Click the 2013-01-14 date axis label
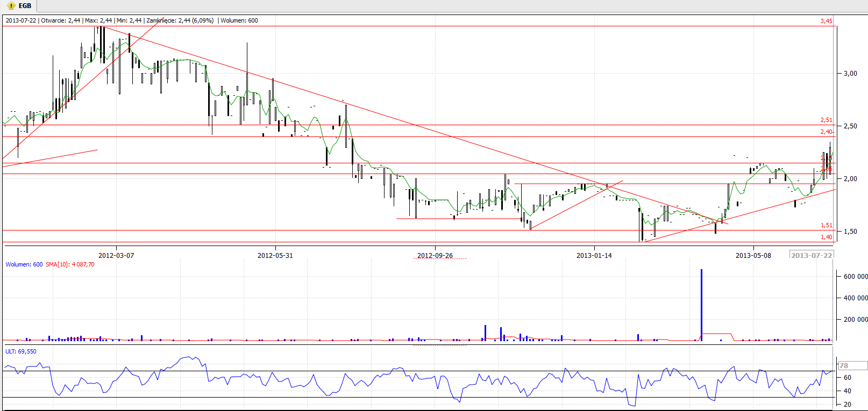The width and height of the screenshot is (868, 411). click(x=594, y=255)
